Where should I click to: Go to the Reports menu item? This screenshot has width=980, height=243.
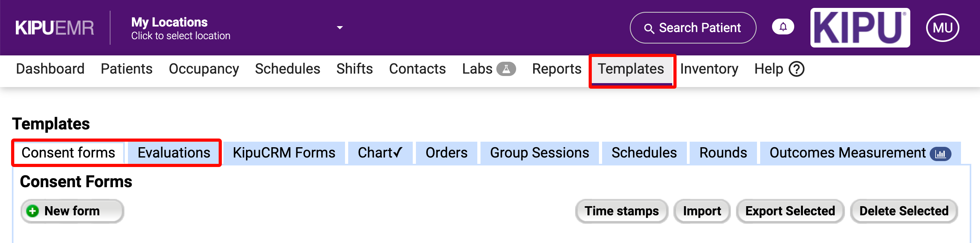pos(557,69)
